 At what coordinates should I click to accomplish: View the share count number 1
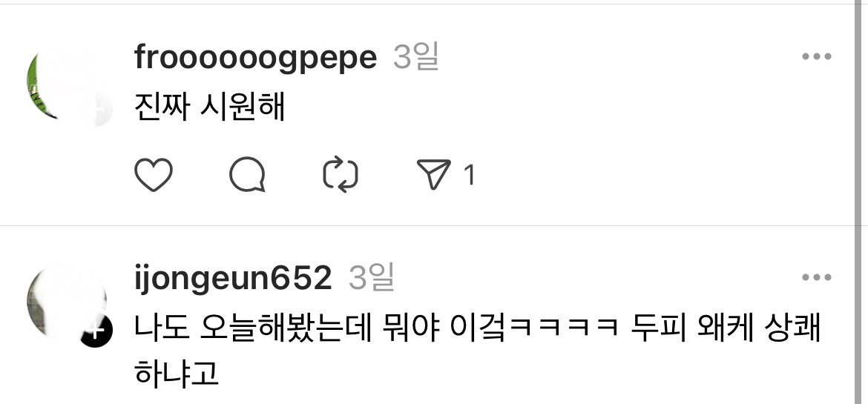click(469, 176)
